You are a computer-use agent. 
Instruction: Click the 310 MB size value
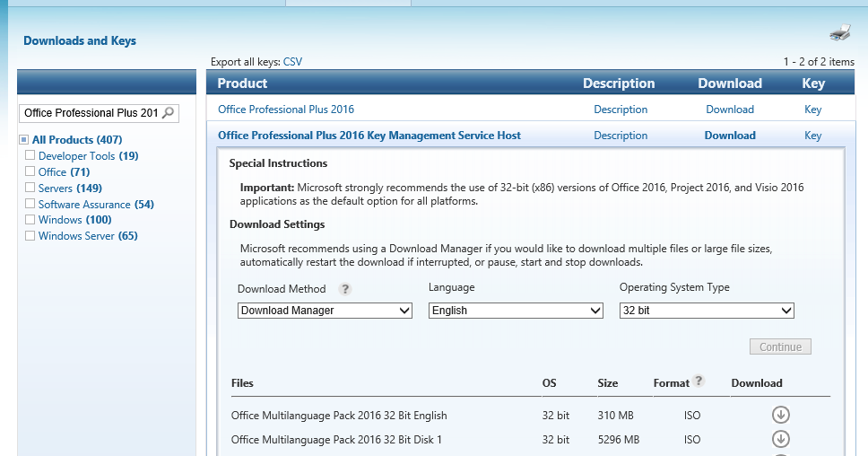point(615,415)
